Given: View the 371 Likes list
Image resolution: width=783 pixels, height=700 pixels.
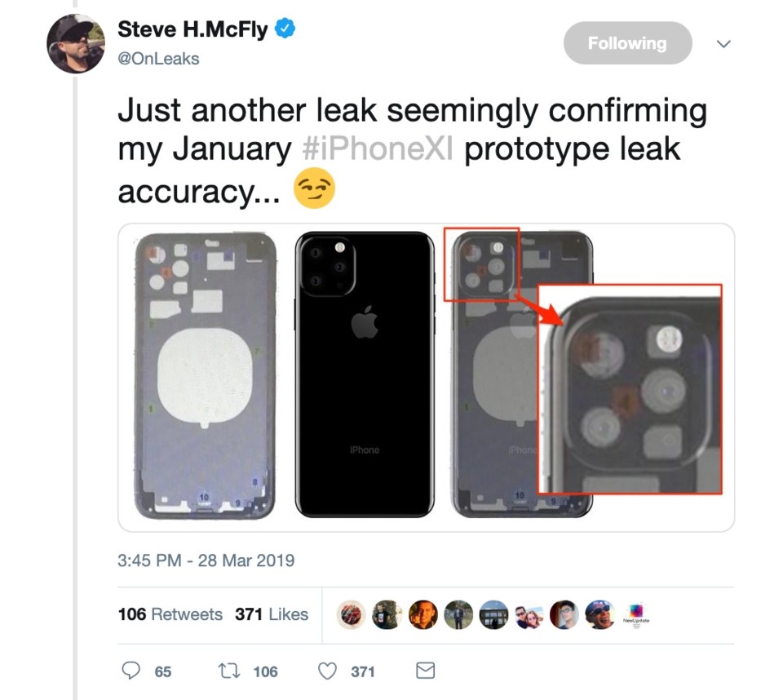Looking at the screenshot, I should (x=272, y=614).
